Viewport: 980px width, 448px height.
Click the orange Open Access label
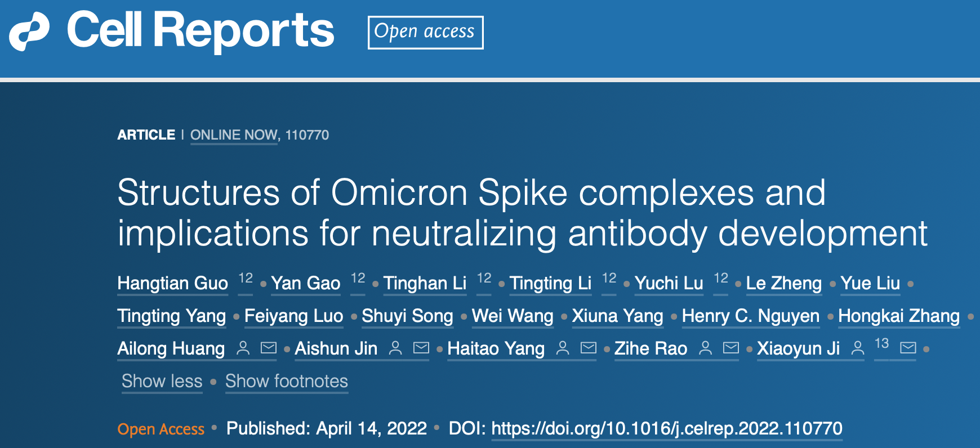coord(161,429)
